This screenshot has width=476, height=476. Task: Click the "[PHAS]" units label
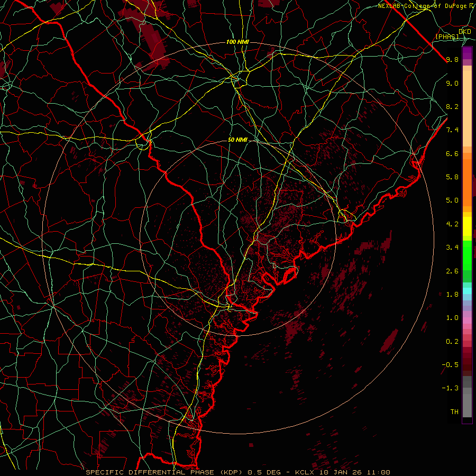(447, 36)
